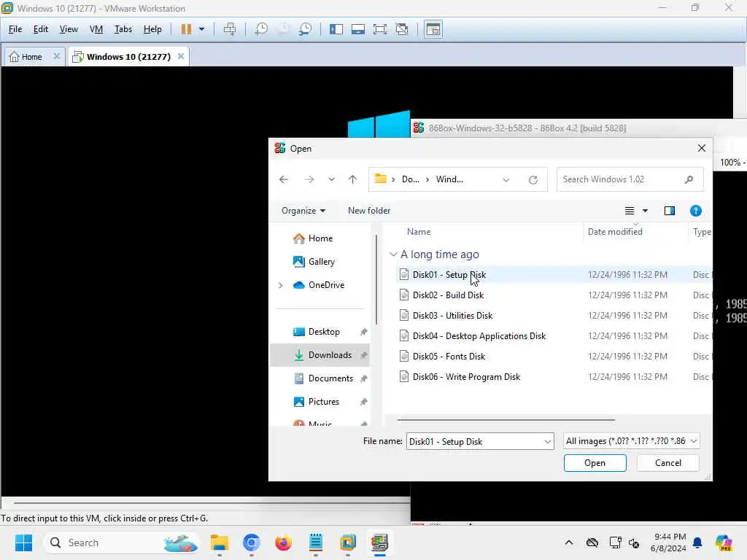
Task: Open the power options dropdown beside the pause icon
Action: 202,29
